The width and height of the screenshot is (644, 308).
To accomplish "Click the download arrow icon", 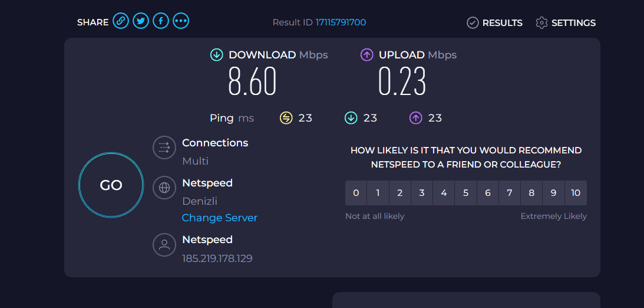I will (x=217, y=55).
